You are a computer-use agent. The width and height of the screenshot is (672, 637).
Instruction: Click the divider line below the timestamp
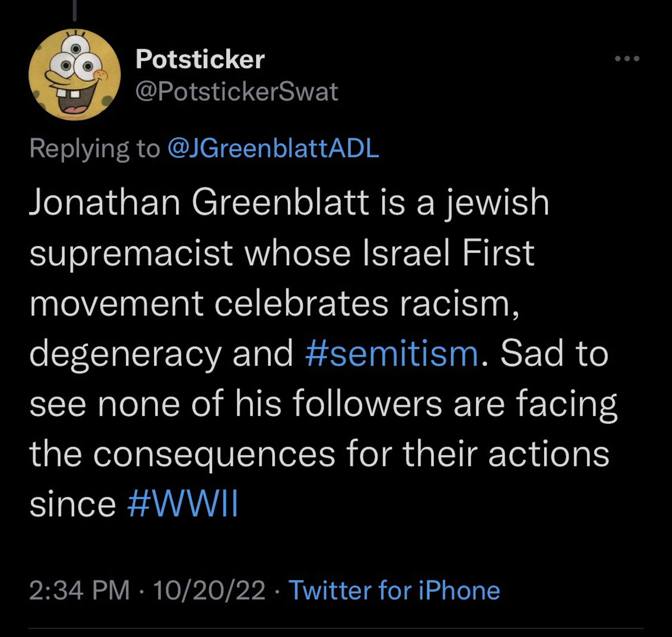[336, 628]
